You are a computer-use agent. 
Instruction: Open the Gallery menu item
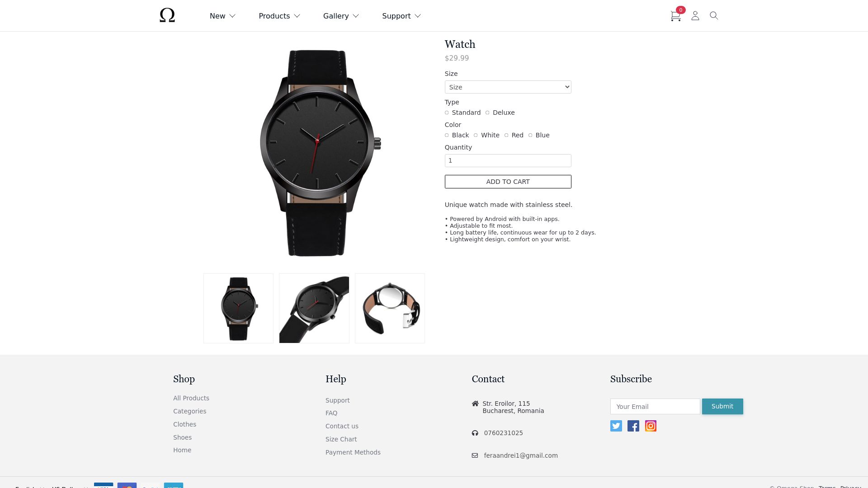point(341,16)
